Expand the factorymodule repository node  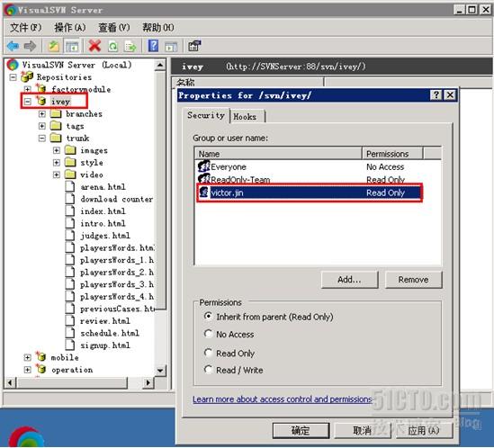27,89
